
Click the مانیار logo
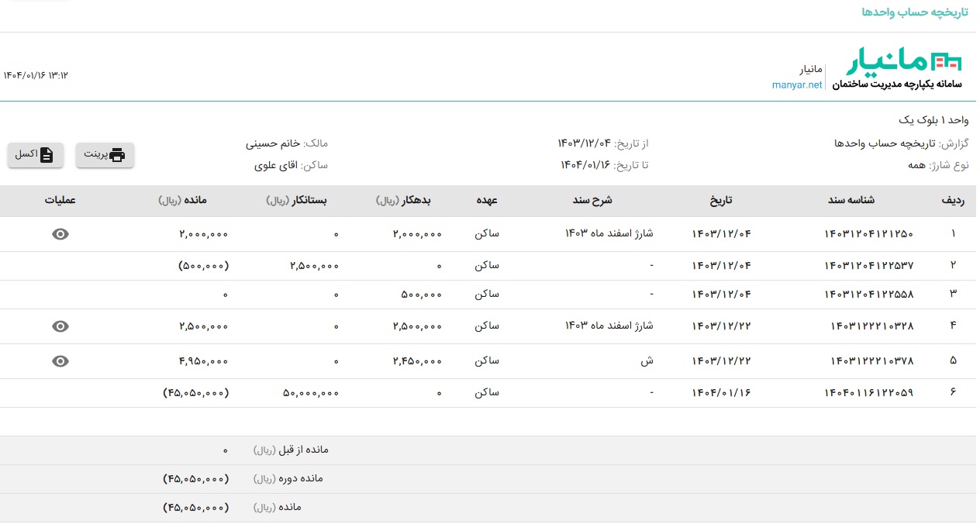click(904, 63)
